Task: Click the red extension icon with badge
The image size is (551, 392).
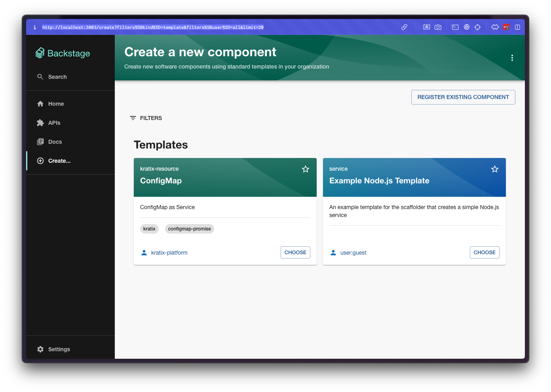Action: coord(506,27)
